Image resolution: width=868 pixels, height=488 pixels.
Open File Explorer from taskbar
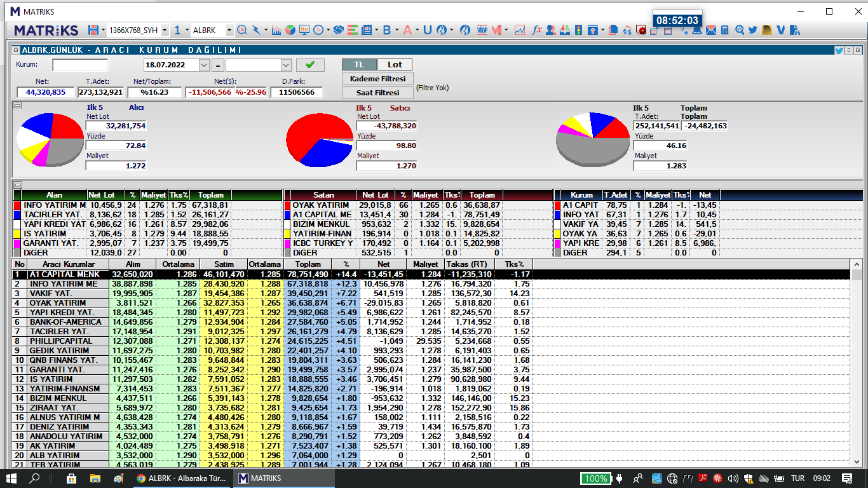(x=95, y=478)
